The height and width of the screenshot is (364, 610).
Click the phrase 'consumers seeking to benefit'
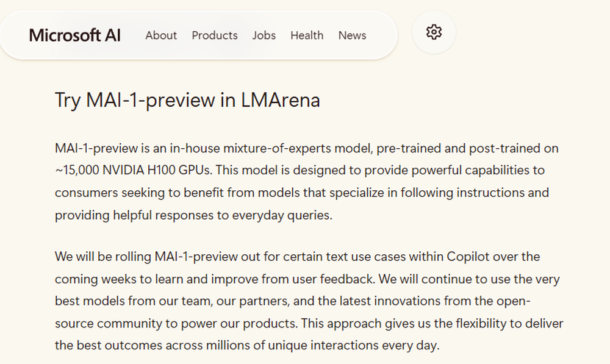tap(139, 193)
